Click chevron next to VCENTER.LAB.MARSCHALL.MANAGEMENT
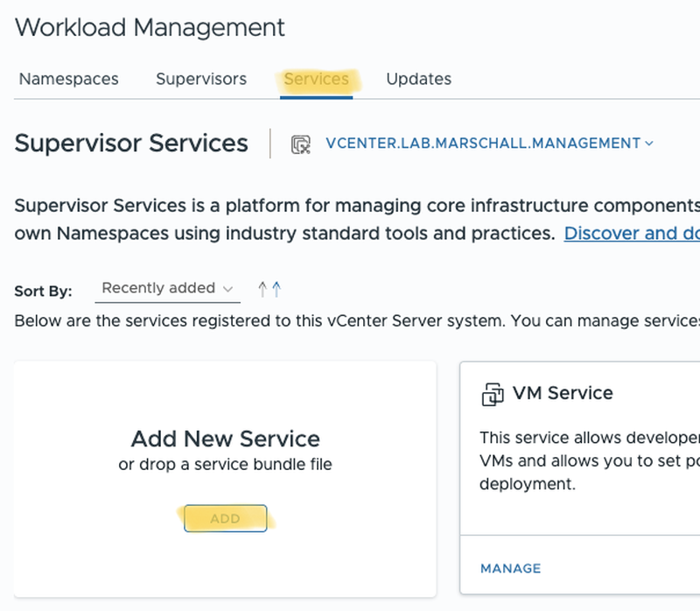The width and height of the screenshot is (700, 611). [649, 144]
